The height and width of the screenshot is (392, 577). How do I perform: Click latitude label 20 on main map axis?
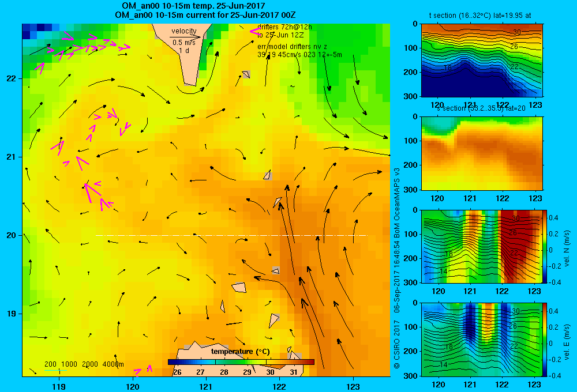click(11, 235)
